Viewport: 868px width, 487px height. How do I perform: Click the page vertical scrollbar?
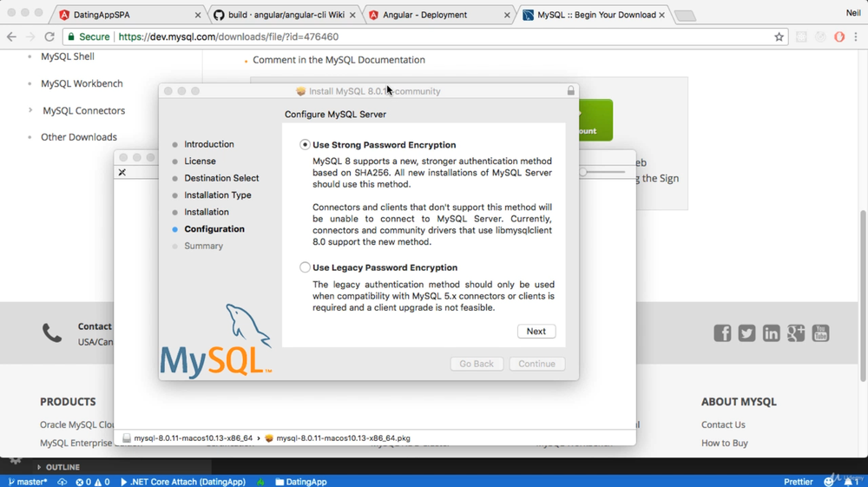pos(863,295)
